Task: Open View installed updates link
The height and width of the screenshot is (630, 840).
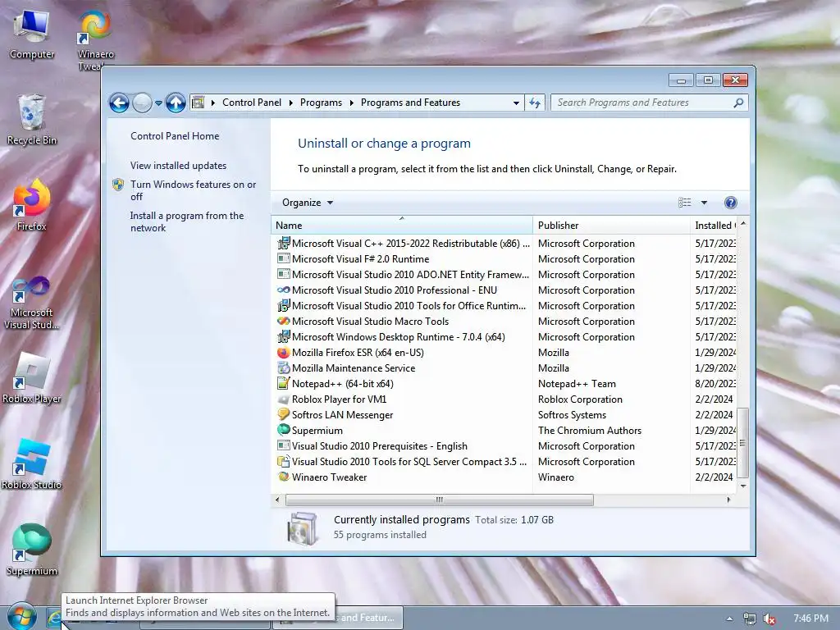Action: point(178,166)
